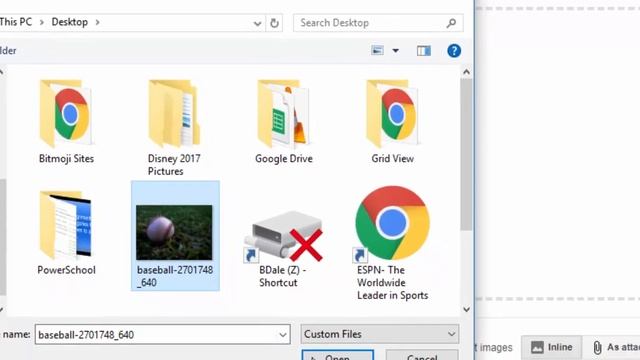Open the Custom Files type dropdown

pyautogui.click(x=380, y=334)
